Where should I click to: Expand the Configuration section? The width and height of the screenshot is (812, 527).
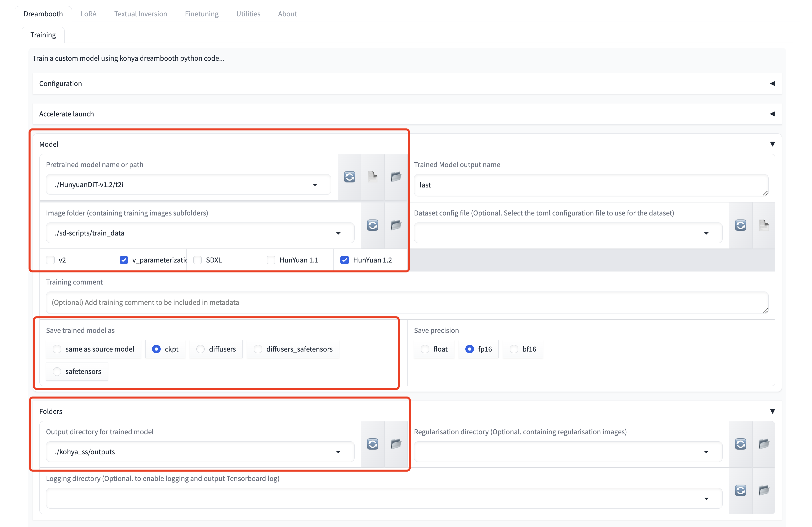772,84
